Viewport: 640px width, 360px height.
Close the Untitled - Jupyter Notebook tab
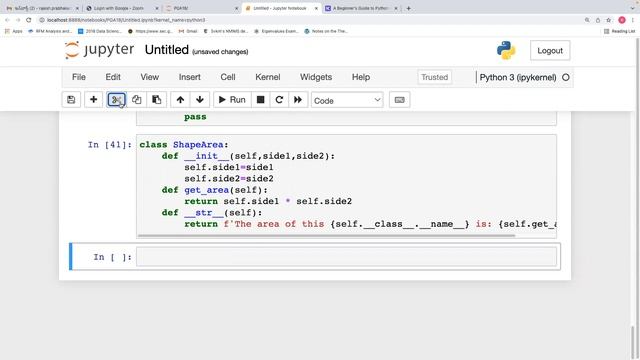coord(316,8)
